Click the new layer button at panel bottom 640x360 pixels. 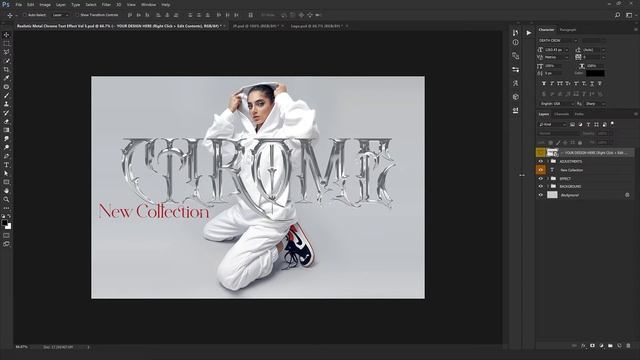(x=619, y=346)
